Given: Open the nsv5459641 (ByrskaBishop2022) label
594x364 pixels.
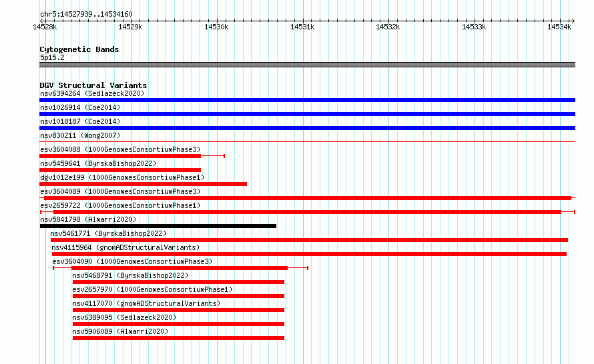Looking at the screenshot, I should [x=98, y=163].
